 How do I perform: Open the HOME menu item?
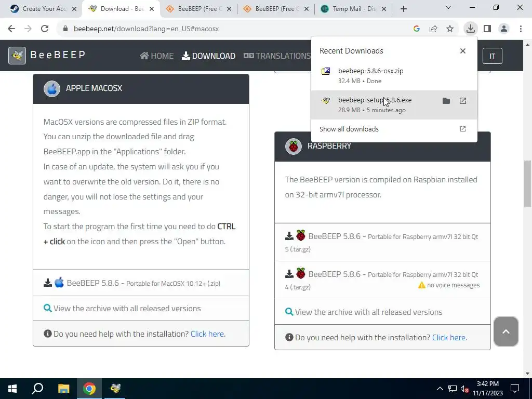point(156,56)
